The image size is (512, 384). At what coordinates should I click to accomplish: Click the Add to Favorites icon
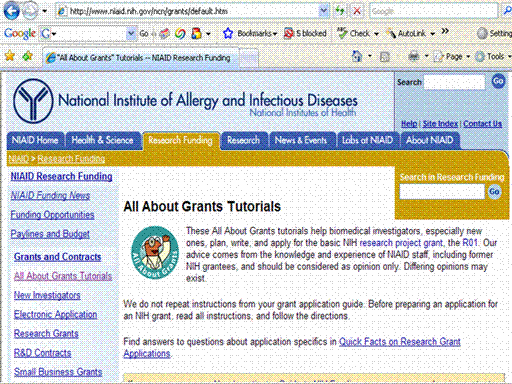tap(28, 56)
